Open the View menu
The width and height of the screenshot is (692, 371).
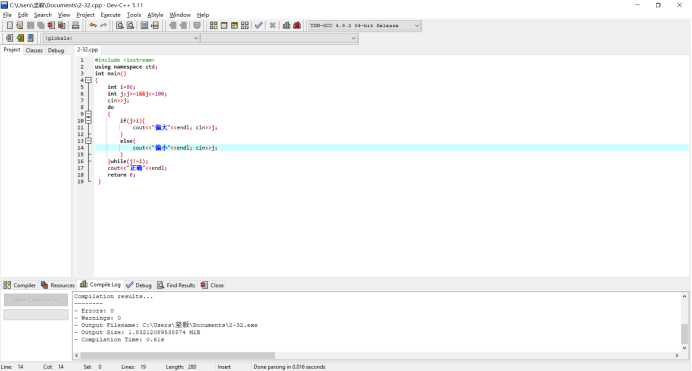click(64, 15)
